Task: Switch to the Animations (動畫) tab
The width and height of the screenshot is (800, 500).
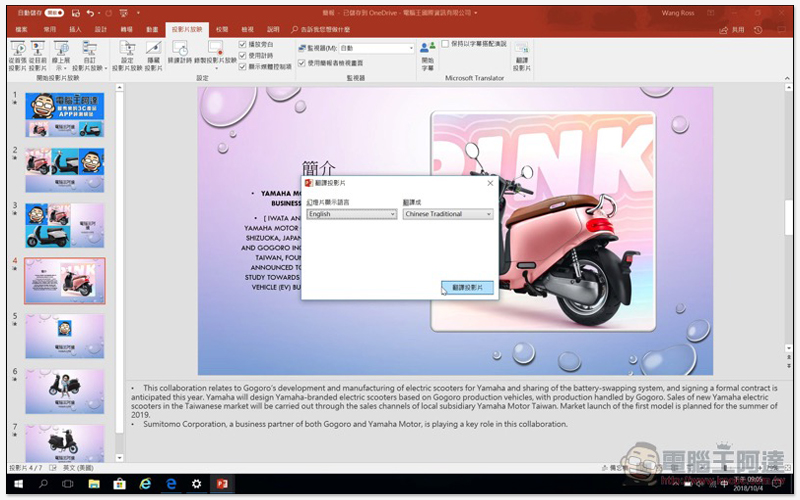Action: point(152,30)
